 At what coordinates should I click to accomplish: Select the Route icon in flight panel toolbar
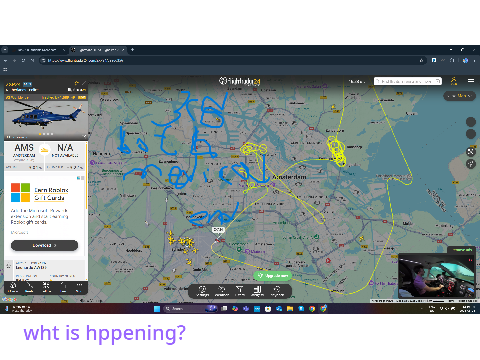29,287
